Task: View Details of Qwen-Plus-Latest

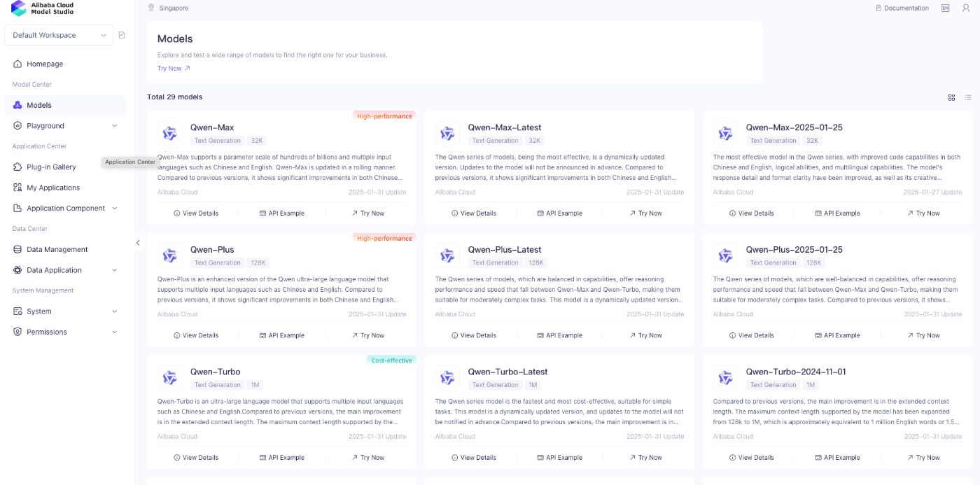Action: [x=474, y=335]
